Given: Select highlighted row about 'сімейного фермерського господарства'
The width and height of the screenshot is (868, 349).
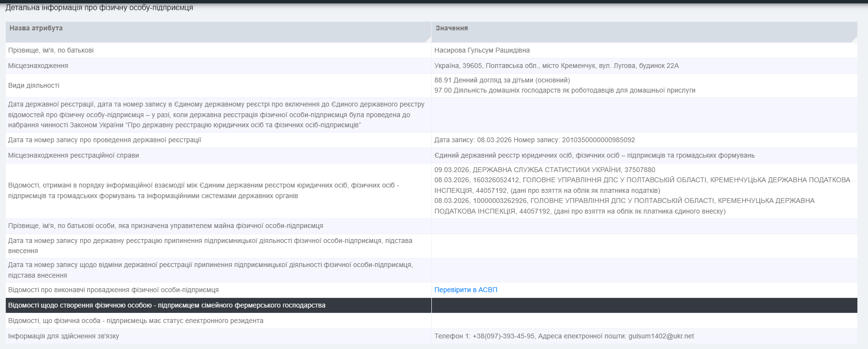Looking at the screenshot, I should (x=167, y=305).
